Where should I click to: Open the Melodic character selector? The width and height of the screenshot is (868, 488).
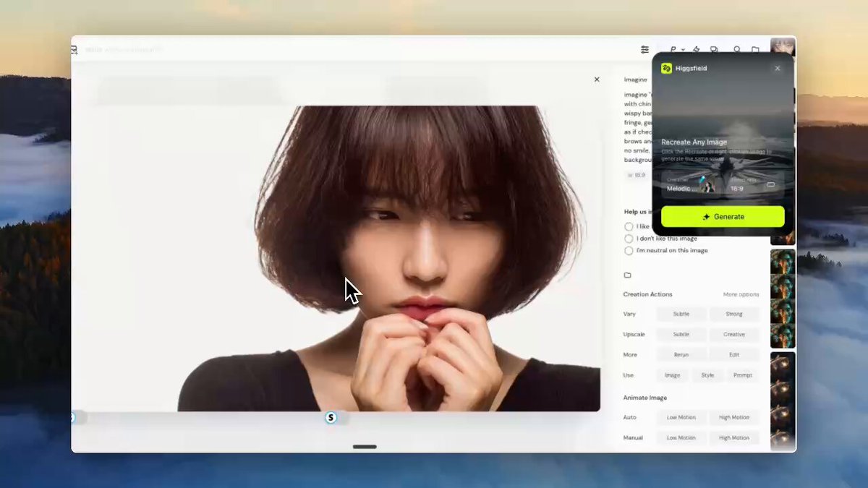690,184
